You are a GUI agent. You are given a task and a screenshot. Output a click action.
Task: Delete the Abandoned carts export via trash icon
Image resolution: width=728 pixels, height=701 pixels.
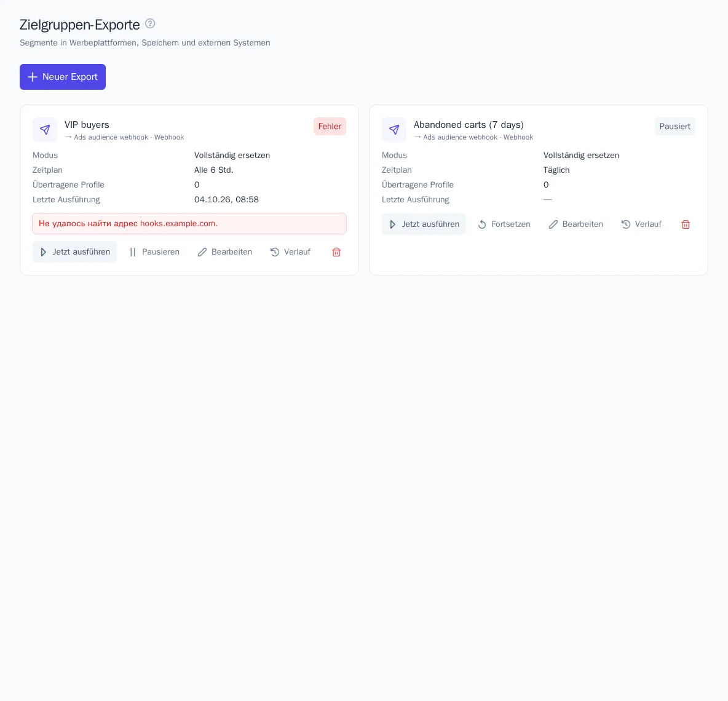(x=686, y=224)
